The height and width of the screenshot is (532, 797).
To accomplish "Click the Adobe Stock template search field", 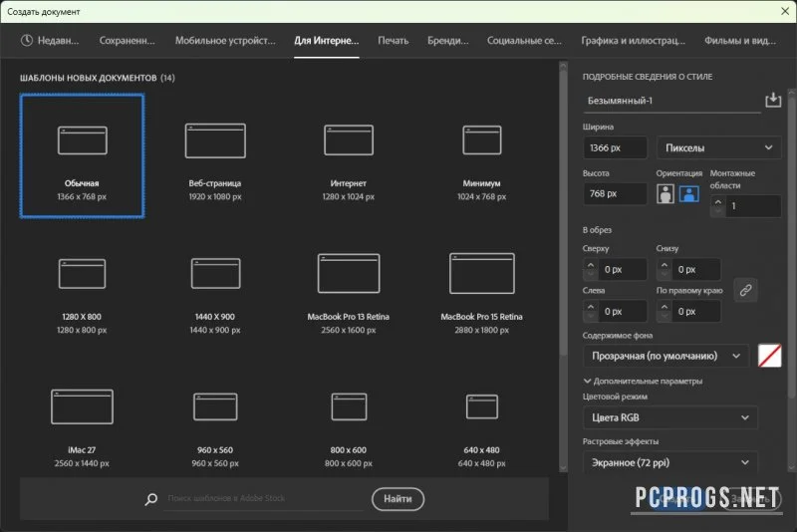I will 264,498.
